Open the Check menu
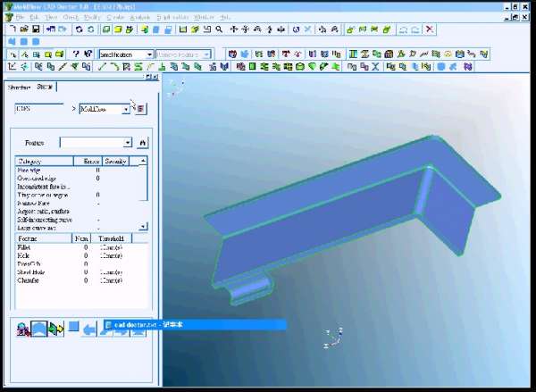 (x=71, y=17)
